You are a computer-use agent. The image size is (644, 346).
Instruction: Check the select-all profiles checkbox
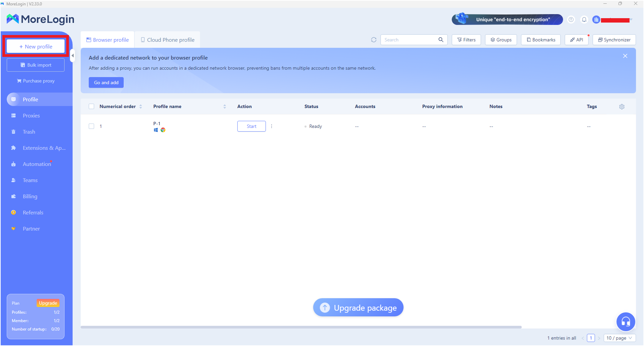tap(91, 106)
